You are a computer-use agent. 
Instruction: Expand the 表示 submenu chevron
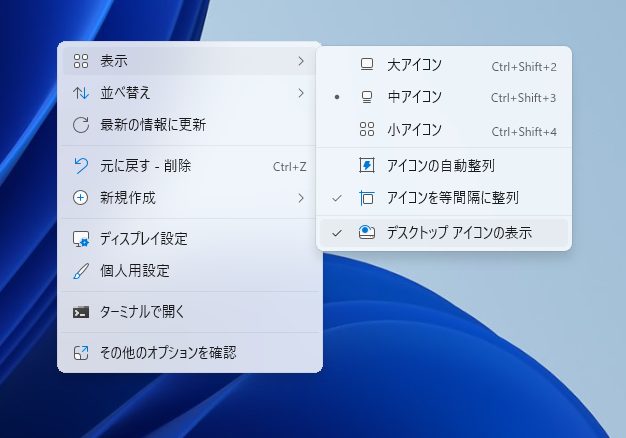301,61
